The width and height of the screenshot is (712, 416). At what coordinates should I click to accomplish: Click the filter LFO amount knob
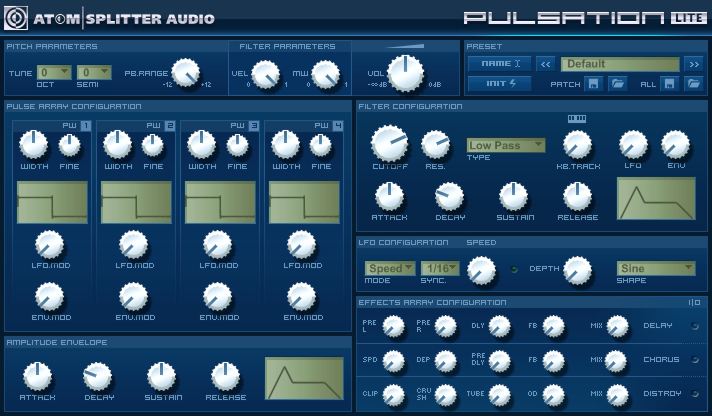633,145
